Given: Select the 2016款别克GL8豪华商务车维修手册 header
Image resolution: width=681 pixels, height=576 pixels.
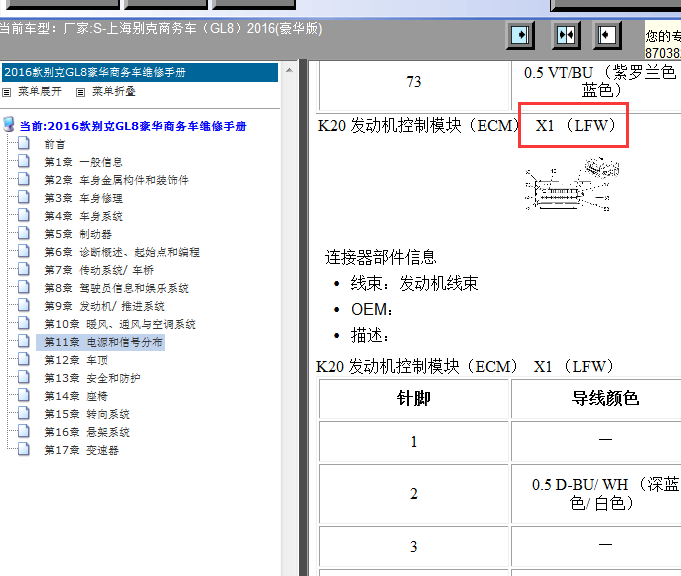Looking at the screenshot, I should (140, 72).
